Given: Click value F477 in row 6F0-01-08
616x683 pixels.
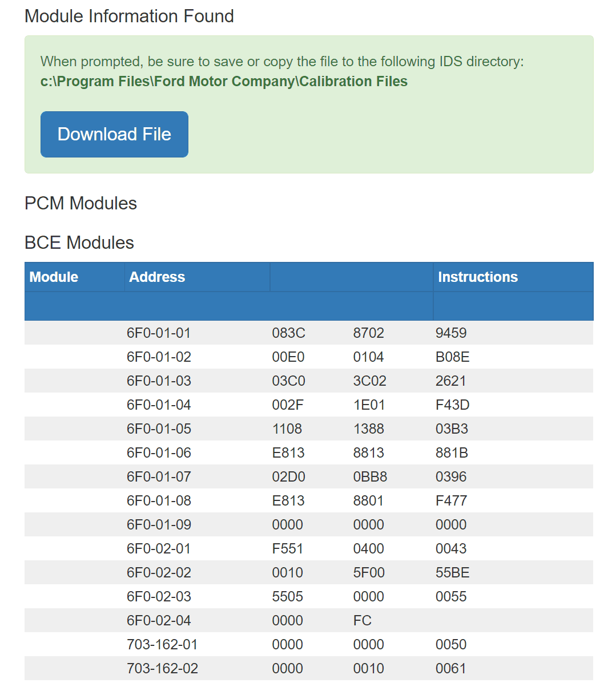Looking at the screenshot, I should point(451,500).
